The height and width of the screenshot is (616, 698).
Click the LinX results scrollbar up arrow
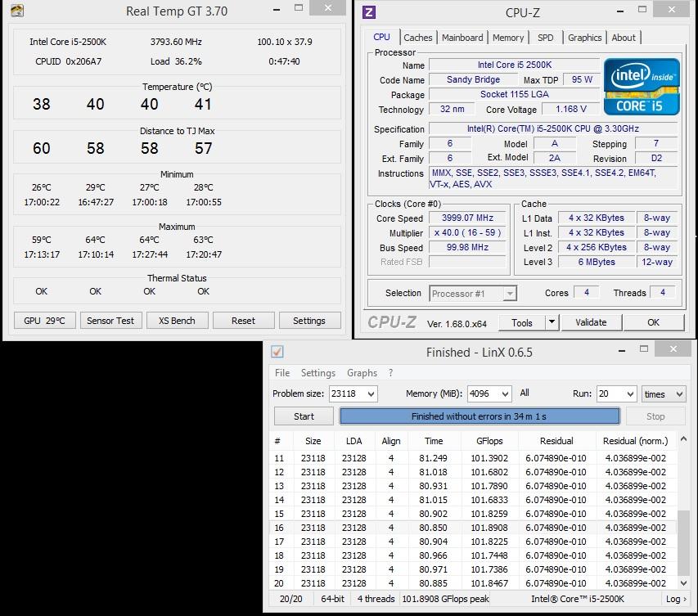coord(683,439)
